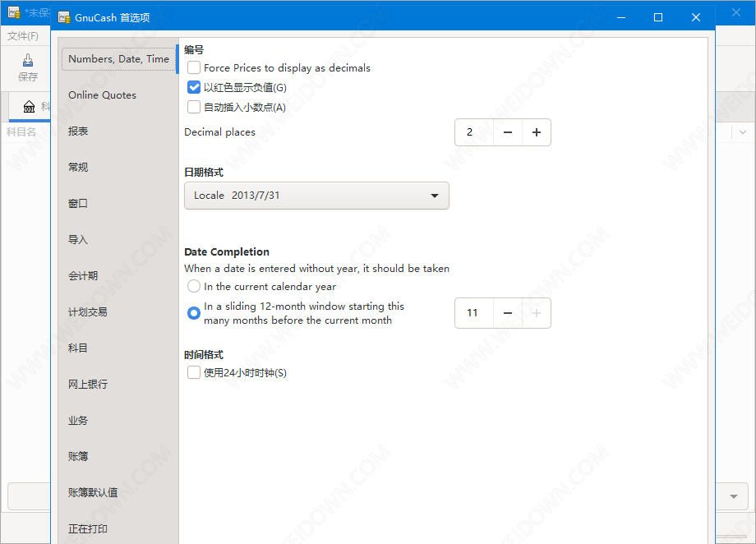
Task: Maximize the GnuCash preferences dialog
Action: (658, 17)
